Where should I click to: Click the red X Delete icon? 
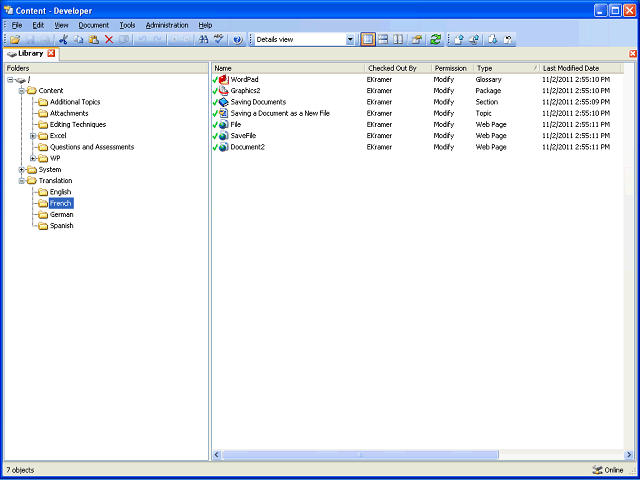[109, 40]
